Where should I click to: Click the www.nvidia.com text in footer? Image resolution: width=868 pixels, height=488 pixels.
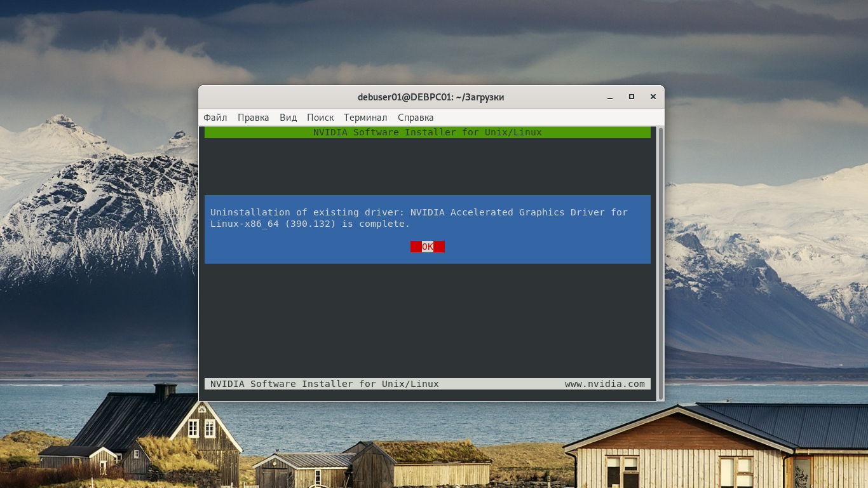point(605,384)
